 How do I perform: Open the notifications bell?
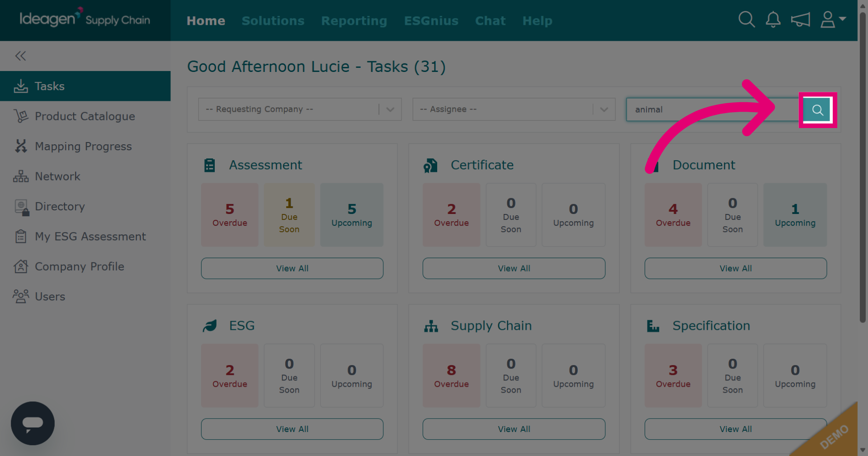click(773, 19)
